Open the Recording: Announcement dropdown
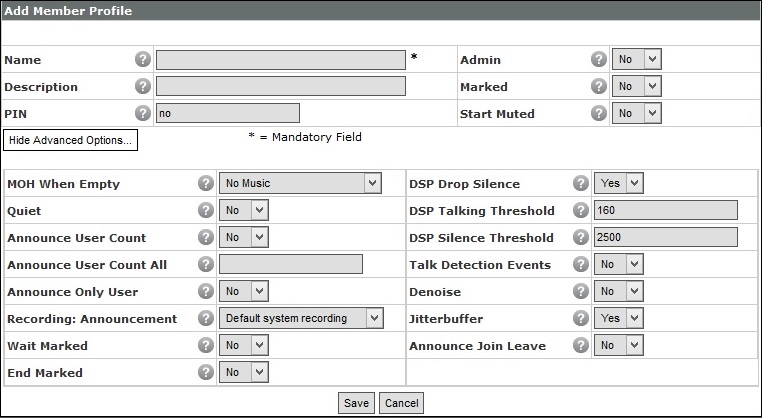The image size is (762, 418). (x=301, y=318)
